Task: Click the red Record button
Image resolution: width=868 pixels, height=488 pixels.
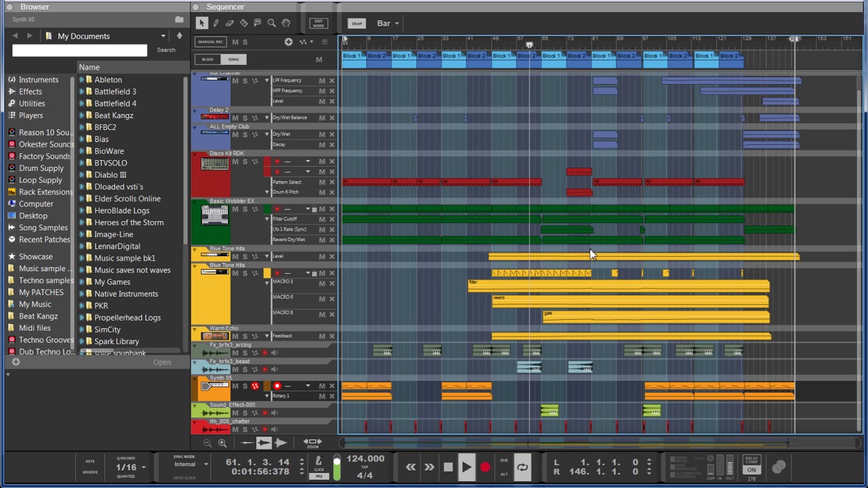Action: coord(486,467)
